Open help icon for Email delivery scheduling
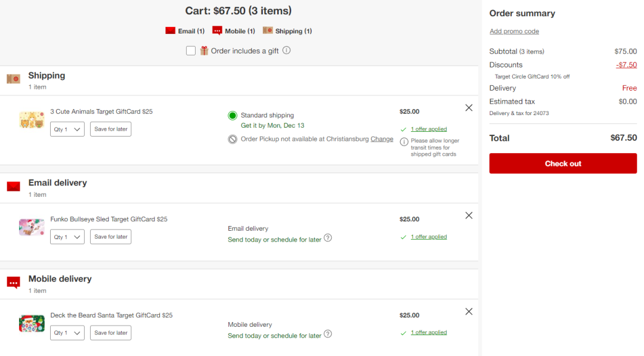 (x=328, y=238)
